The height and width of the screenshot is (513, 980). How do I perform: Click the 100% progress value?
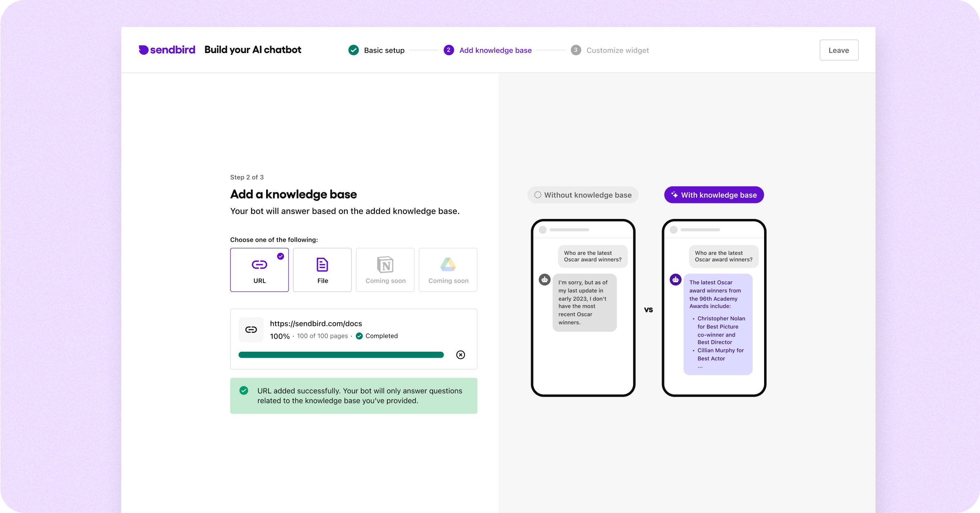tap(280, 336)
